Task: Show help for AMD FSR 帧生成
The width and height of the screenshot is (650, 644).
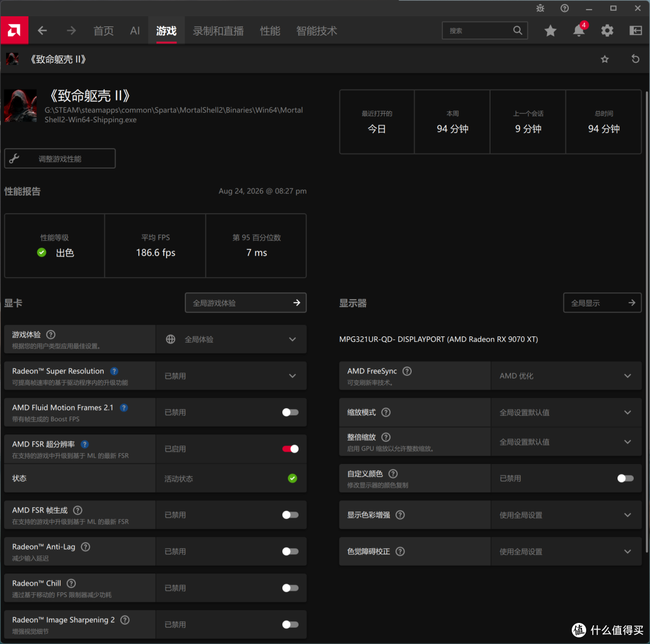Action: [x=78, y=510]
